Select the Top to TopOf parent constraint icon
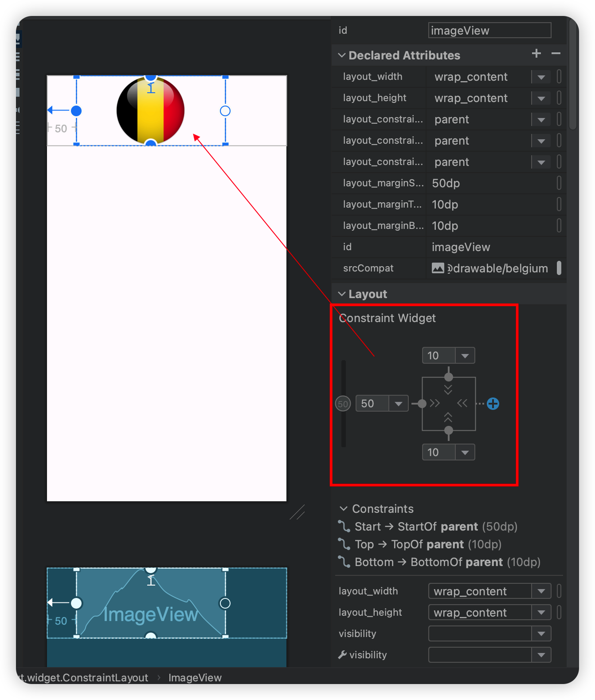Viewport: 595px width, 700px height. pos(344,544)
